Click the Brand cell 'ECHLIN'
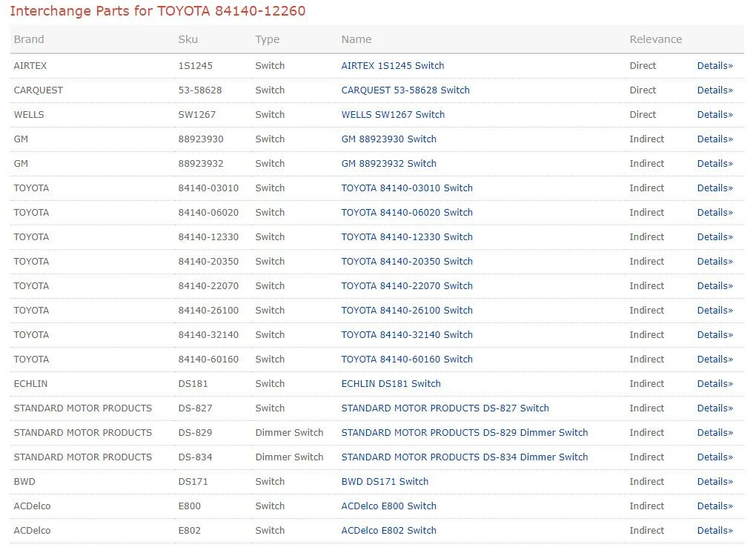756x553 pixels. coord(30,384)
